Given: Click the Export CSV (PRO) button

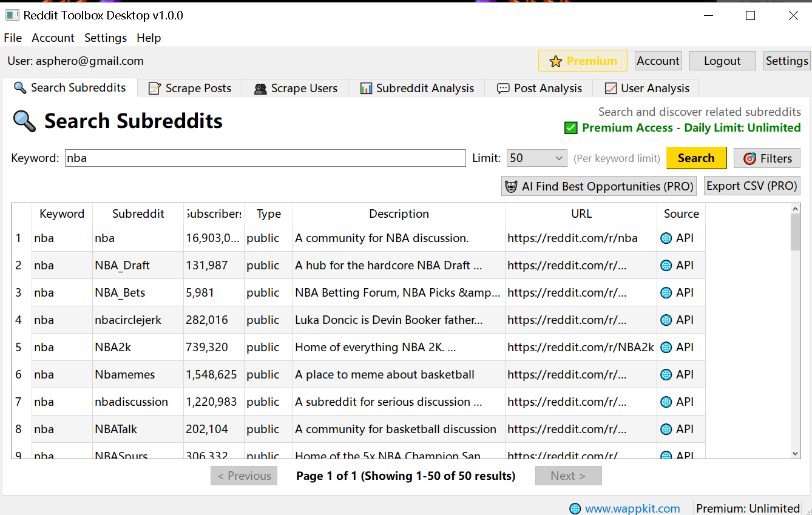Looking at the screenshot, I should pyautogui.click(x=752, y=186).
